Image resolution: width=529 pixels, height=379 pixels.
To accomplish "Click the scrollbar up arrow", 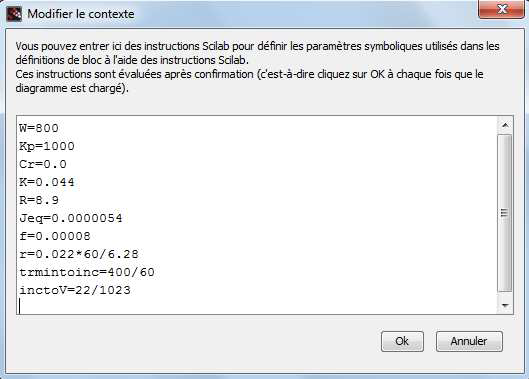I will click(505, 126).
